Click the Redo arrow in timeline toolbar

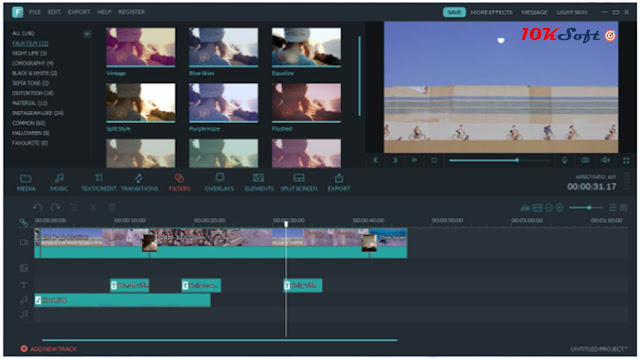pyautogui.click(x=55, y=207)
